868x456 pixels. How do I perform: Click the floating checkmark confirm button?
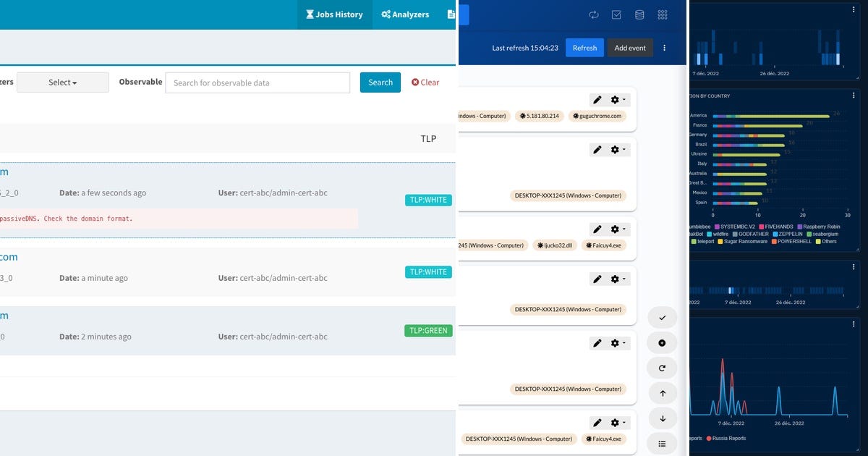(662, 317)
